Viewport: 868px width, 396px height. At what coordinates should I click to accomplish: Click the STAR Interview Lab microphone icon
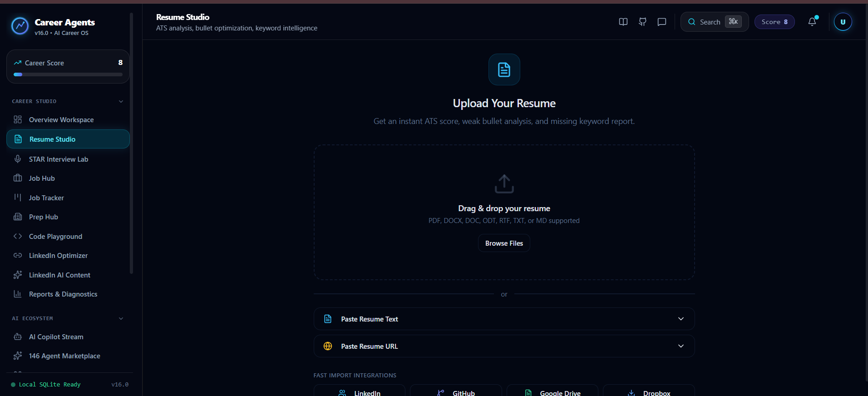tap(18, 159)
